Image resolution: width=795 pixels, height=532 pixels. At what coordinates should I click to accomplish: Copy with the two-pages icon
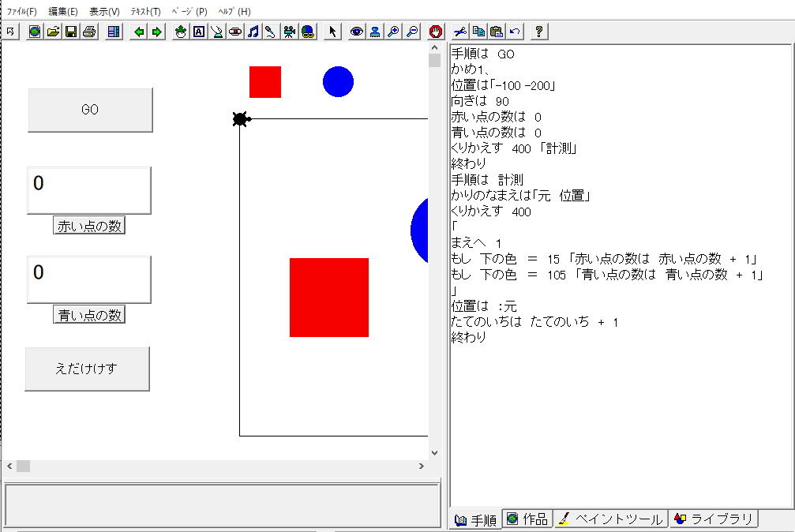pos(478,32)
